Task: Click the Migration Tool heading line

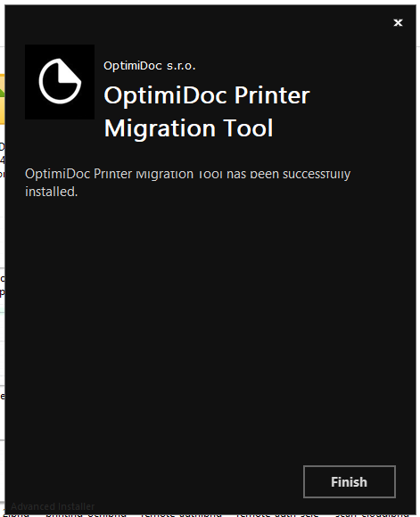Action: point(188,128)
